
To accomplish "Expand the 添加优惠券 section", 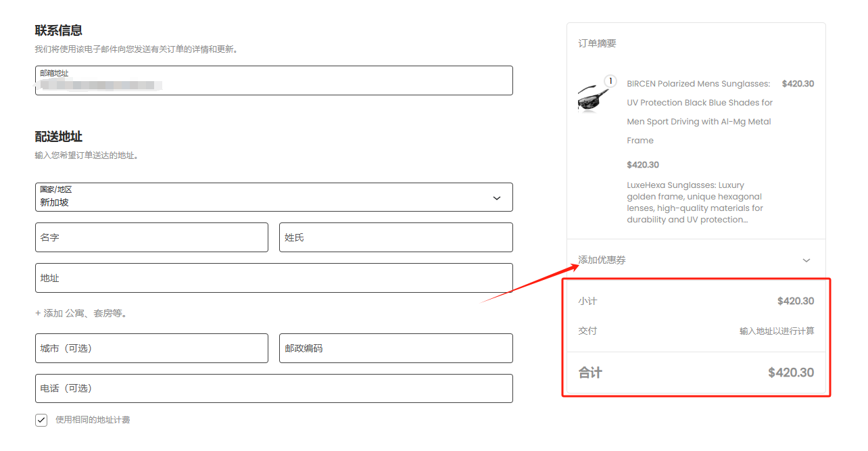I will (602, 260).
